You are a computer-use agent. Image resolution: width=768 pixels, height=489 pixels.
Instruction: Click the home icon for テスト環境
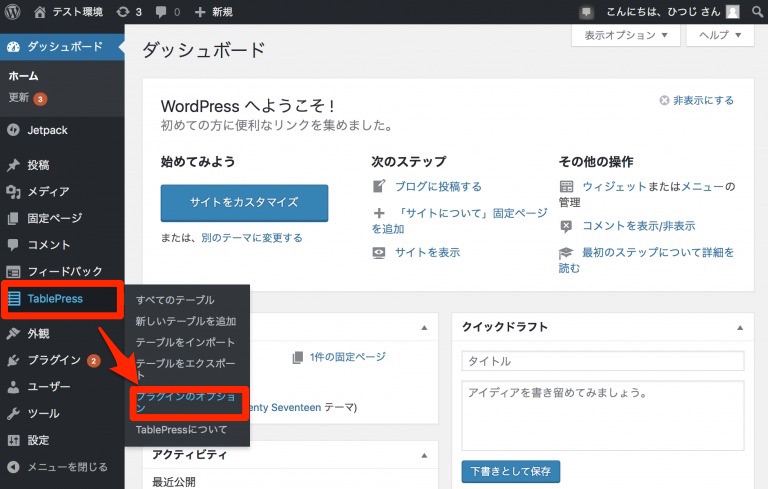pyautogui.click(x=40, y=12)
